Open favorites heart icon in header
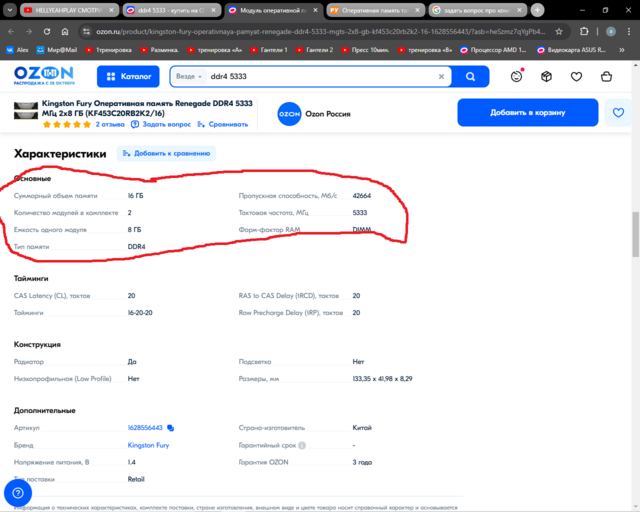 576,76
